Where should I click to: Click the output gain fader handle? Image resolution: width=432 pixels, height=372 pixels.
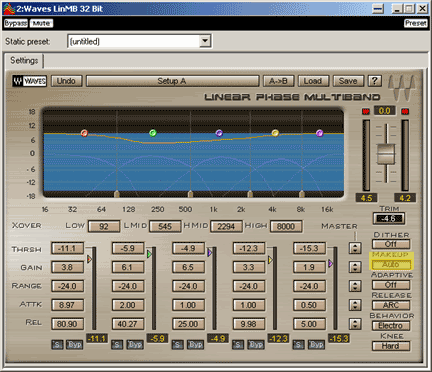(x=386, y=154)
